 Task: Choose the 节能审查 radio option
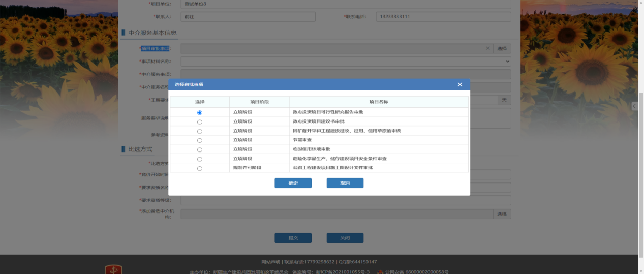tap(199, 140)
